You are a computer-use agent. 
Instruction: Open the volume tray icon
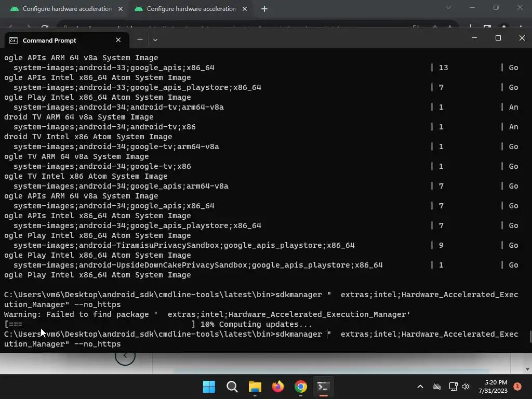465,387
